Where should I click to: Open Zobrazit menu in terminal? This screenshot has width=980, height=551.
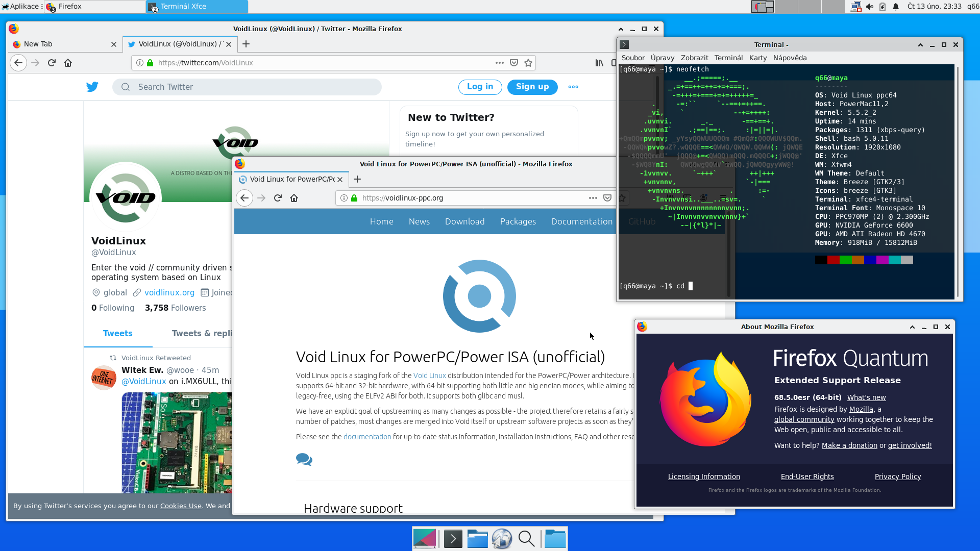(x=694, y=58)
